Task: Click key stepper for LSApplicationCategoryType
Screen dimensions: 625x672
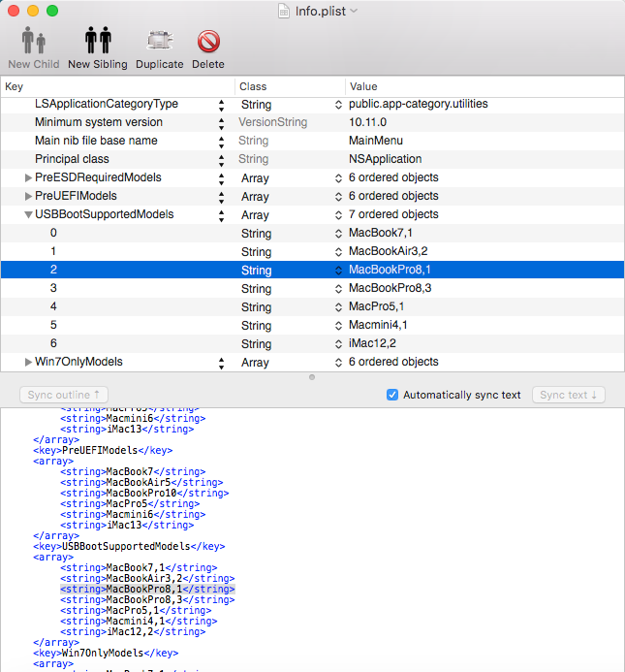Action: click(x=221, y=106)
